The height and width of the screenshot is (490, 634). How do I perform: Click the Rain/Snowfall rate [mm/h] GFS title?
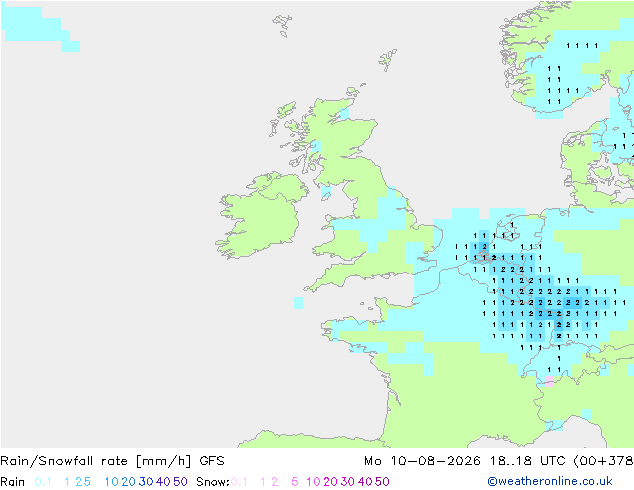click(x=112, y=461)
